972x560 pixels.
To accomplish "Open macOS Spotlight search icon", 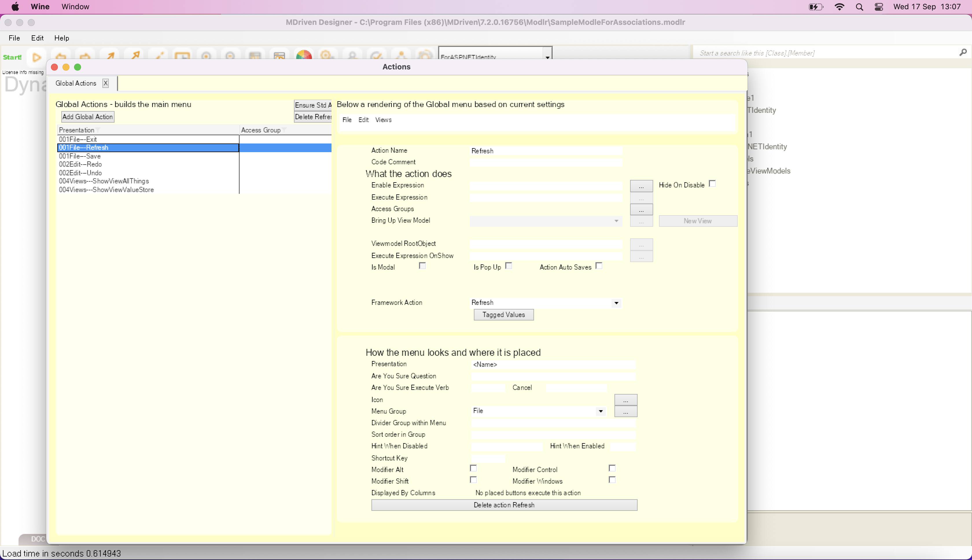I will coord(859,7).
